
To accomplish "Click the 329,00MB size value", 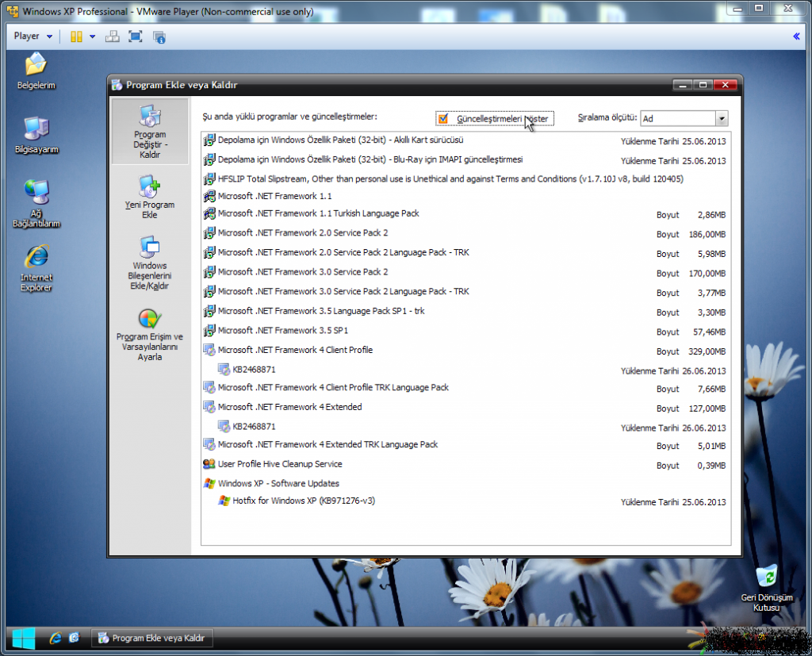I will click(707, 351).
